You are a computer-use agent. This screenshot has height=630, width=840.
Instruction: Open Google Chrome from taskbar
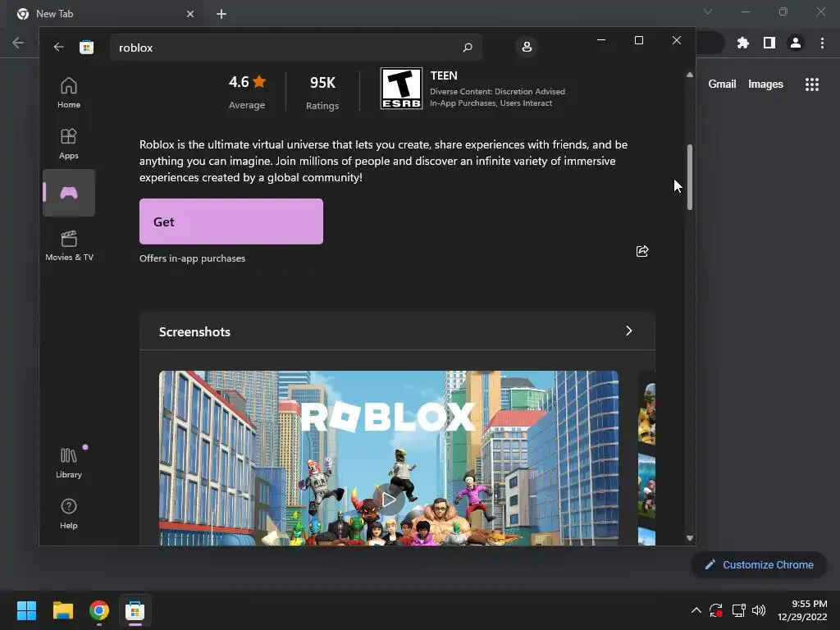99,610
